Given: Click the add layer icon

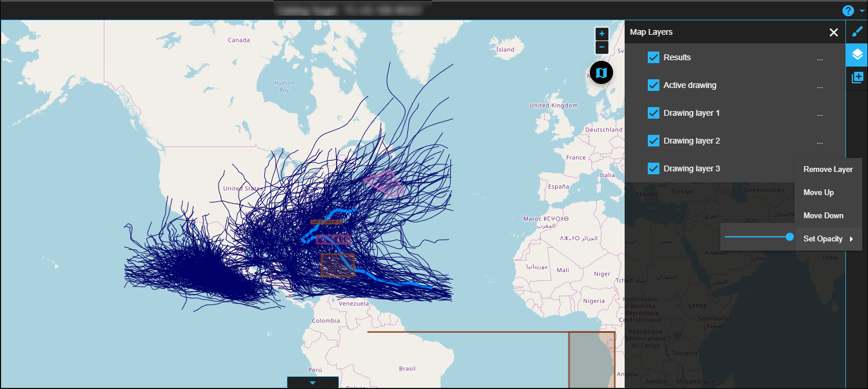Looking at the screenshot, I should coord(857,78).
